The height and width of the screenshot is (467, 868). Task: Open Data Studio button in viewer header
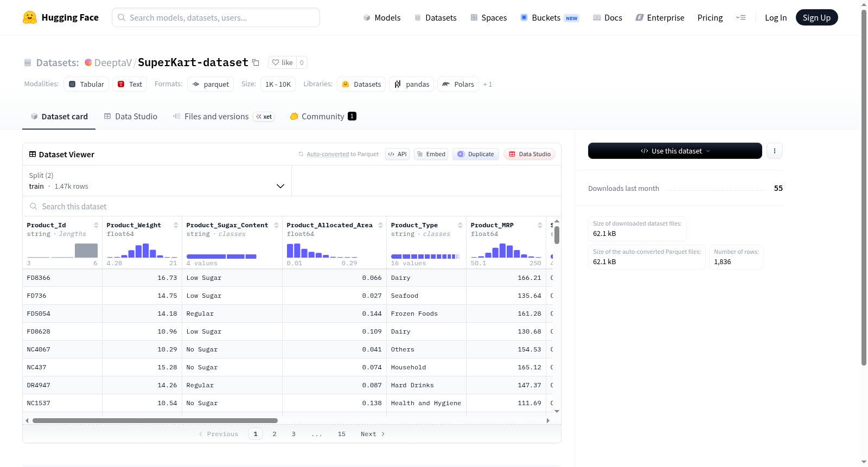[x=529, y=154]
